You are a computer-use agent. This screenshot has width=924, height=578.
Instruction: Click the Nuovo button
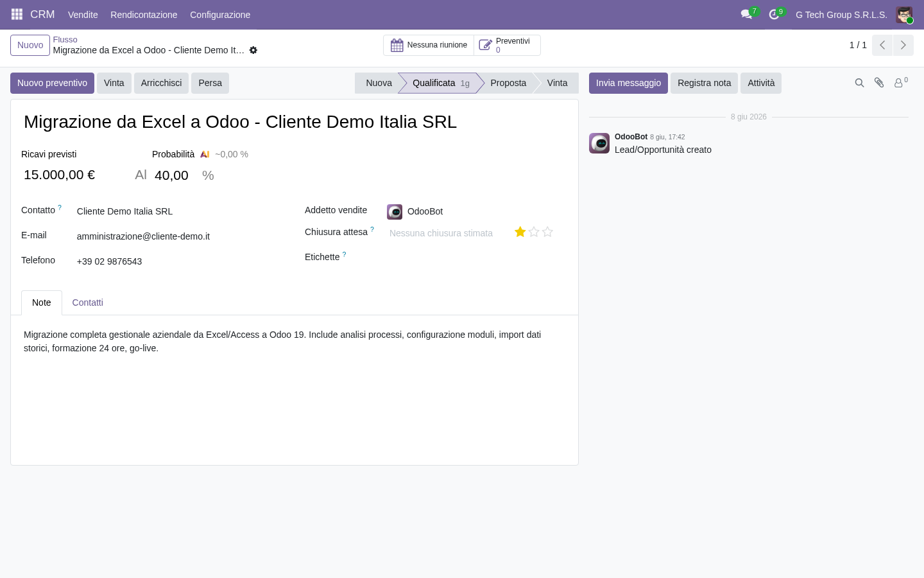(30, 45)
